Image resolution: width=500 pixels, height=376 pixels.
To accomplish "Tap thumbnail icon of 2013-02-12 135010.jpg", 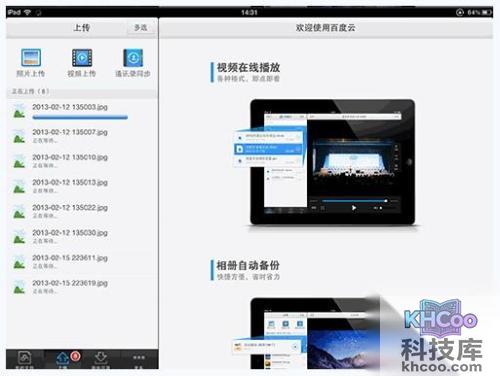I will (19, 161).
